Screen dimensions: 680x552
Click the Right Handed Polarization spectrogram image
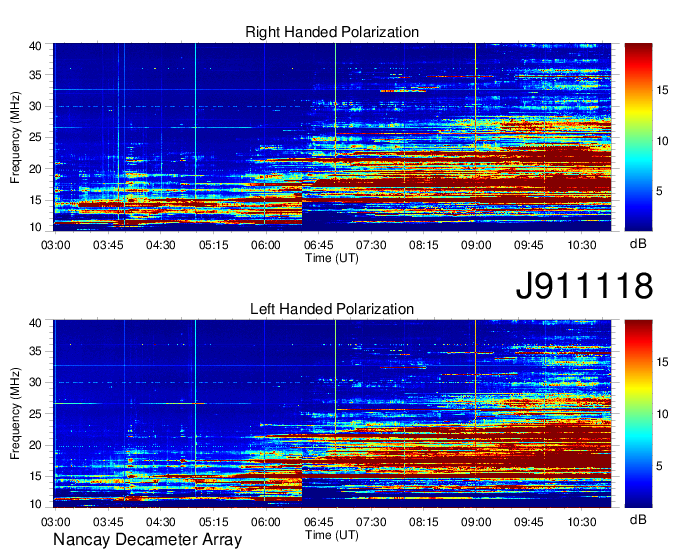coord(332,137)
